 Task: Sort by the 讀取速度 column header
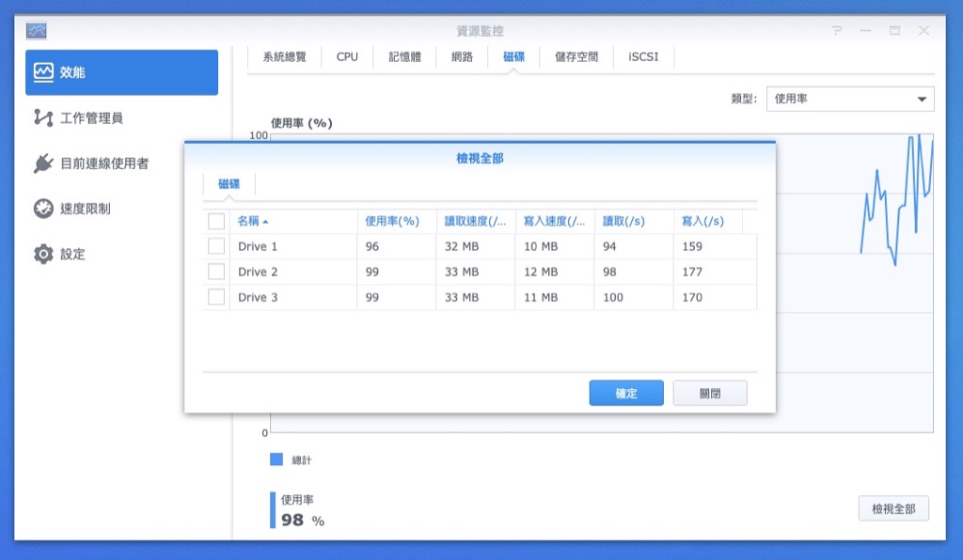475,222
